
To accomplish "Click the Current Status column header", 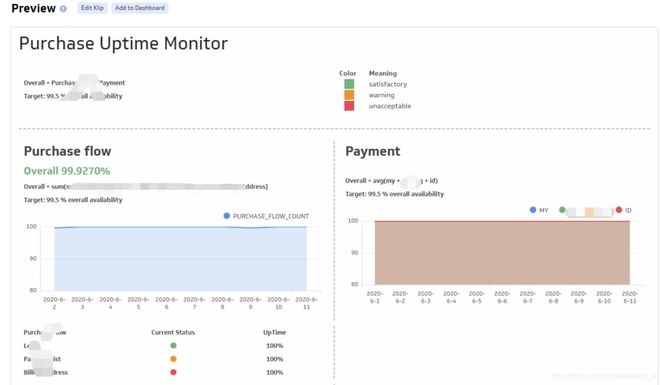I will 173,332.
